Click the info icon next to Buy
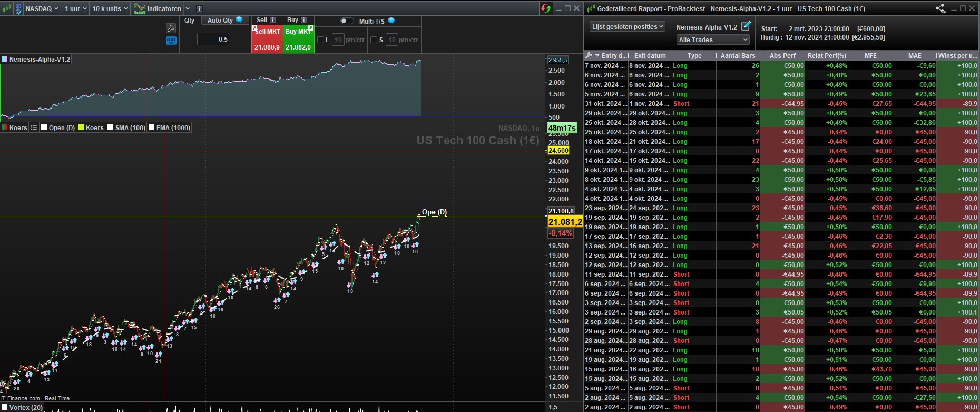Viewport: 980px width, 412px height. (x=303, y=20)
